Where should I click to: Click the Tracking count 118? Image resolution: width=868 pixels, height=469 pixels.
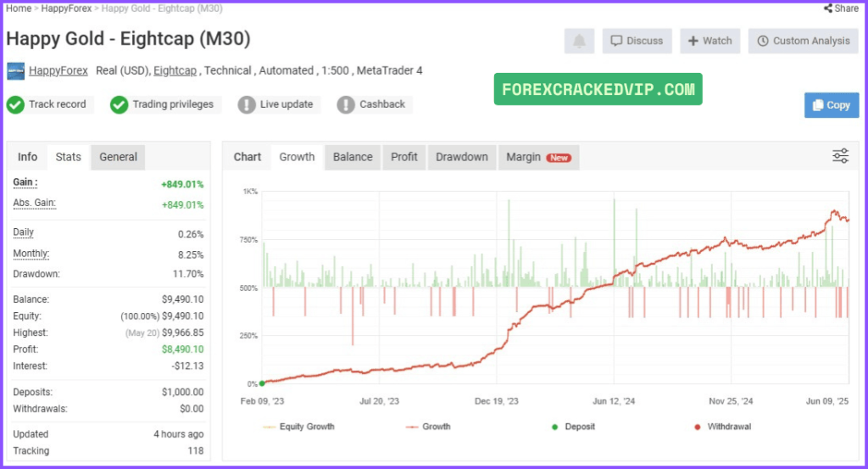tap(196, 450)
